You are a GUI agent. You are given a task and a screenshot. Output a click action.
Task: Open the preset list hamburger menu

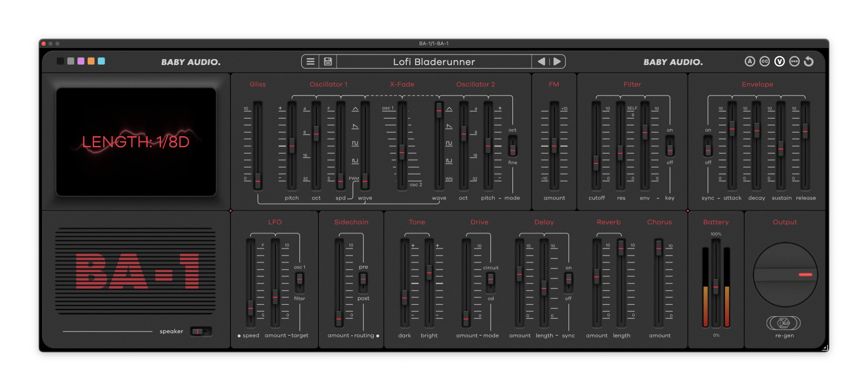[310, 61]
